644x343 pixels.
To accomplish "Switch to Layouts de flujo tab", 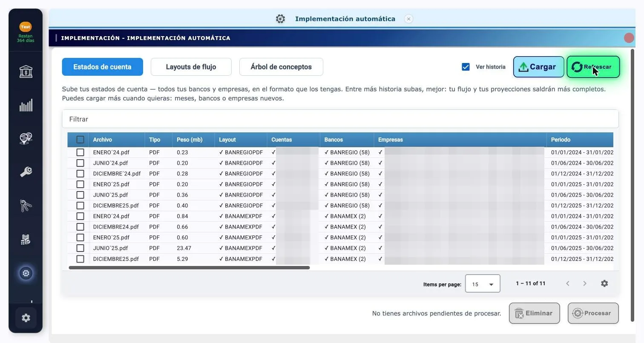I will coord(191,67).
